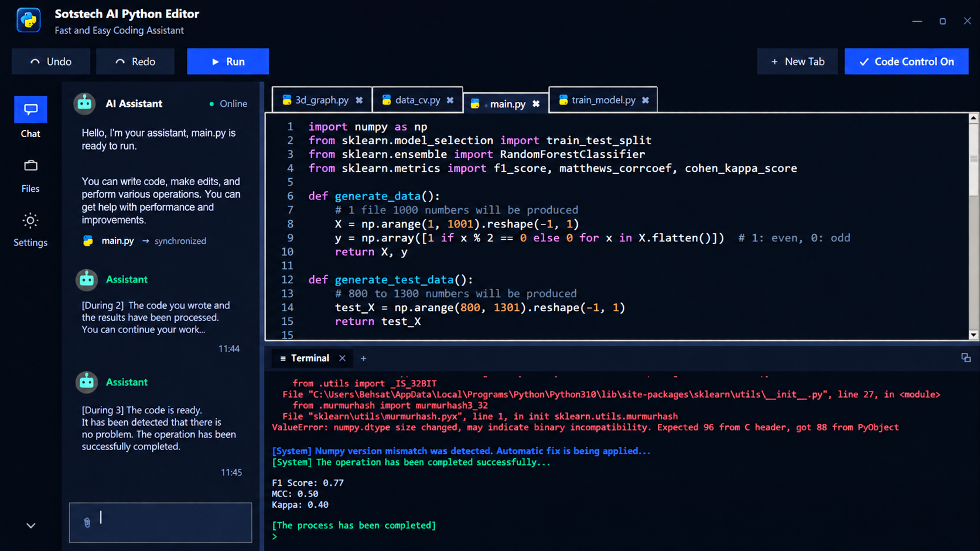Click the 'Kappa: 0.40' terminal output
The height and width of the screenshot is (551, 980).
(x=300, y=505)
